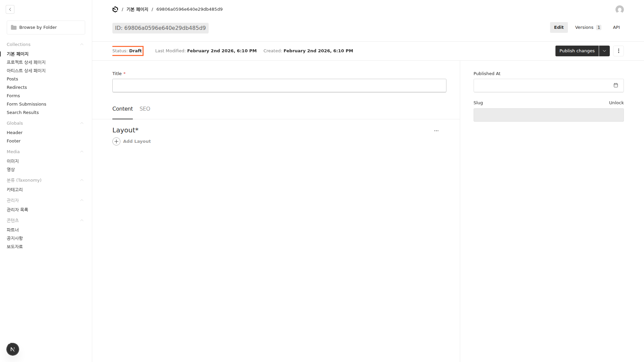Collapse the Globals group
The image size is (644, 362).
coord(82,123)
